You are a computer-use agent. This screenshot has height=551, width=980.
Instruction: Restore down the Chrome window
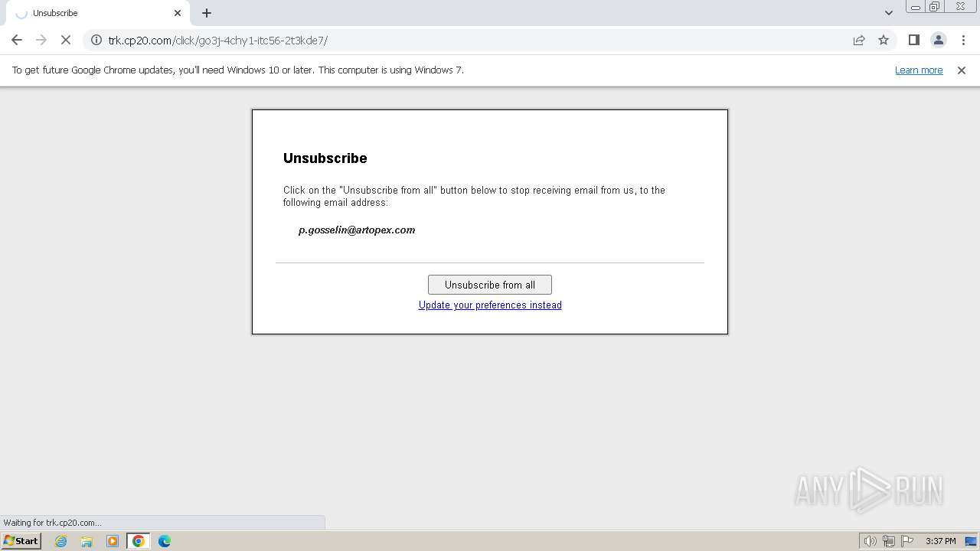935,7
